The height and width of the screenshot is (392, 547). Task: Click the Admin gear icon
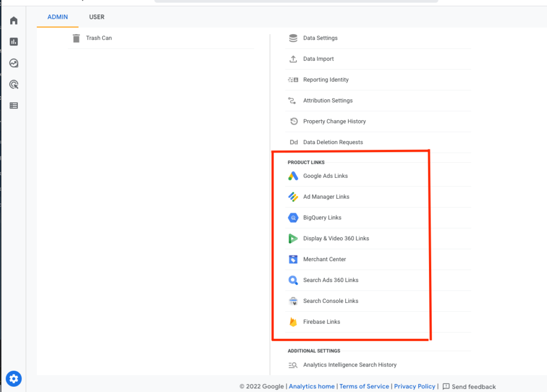[14, 379]
